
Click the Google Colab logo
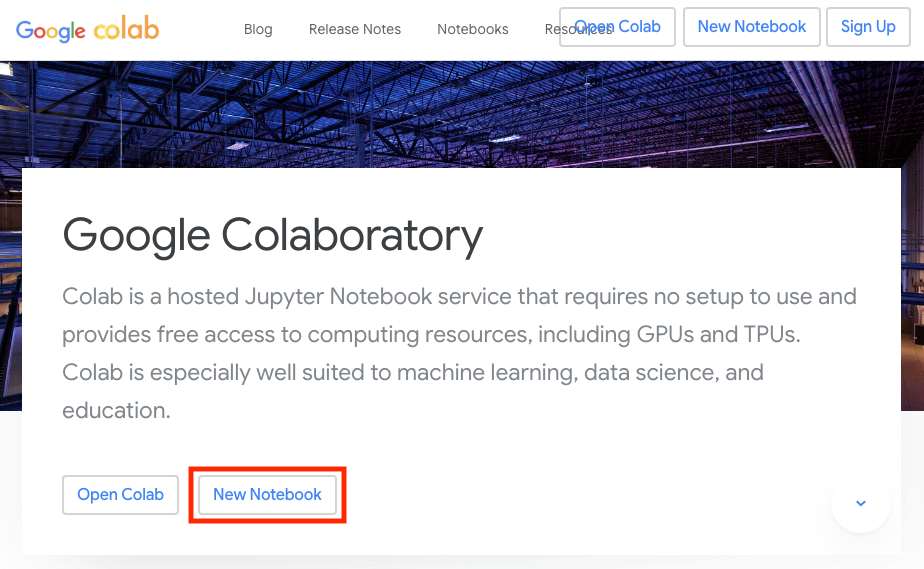87,29
